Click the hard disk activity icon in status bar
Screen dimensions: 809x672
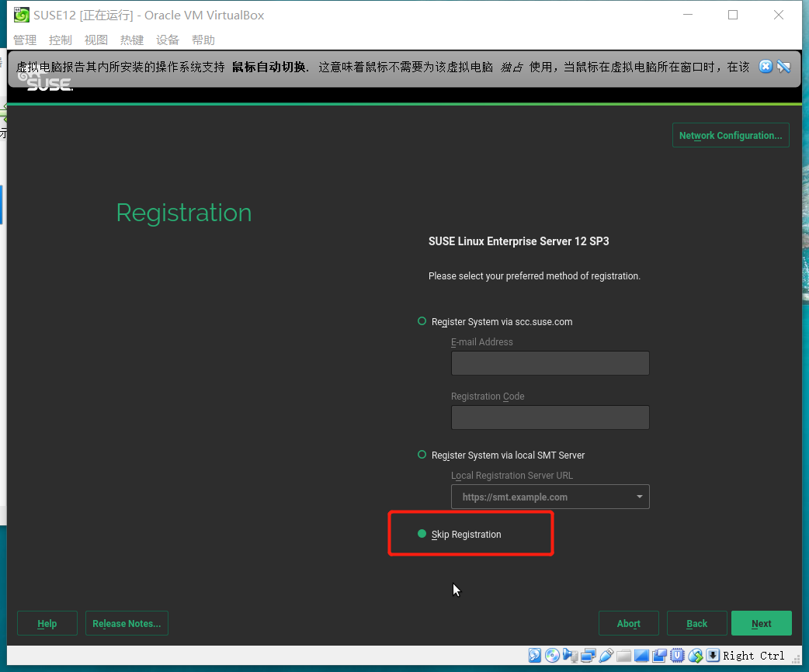pyautogui.click(x=534, y=656)
